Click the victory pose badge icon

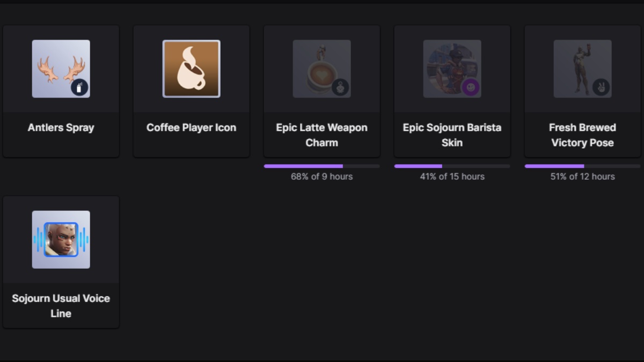tap(601, 88)
